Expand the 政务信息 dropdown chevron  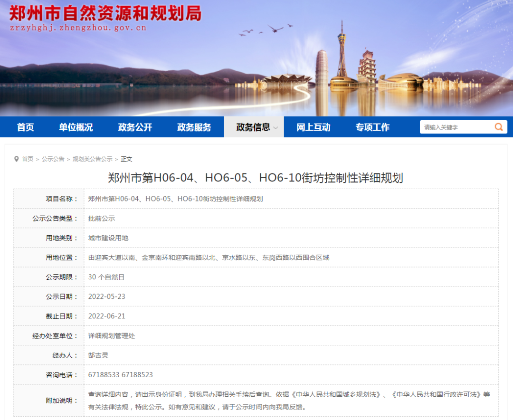pyautogui.click(x=275, y=128)
